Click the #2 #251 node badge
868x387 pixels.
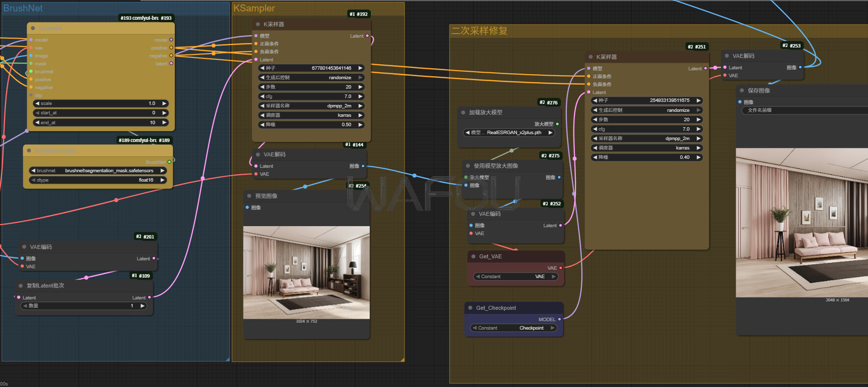click(x=697, y=47)
